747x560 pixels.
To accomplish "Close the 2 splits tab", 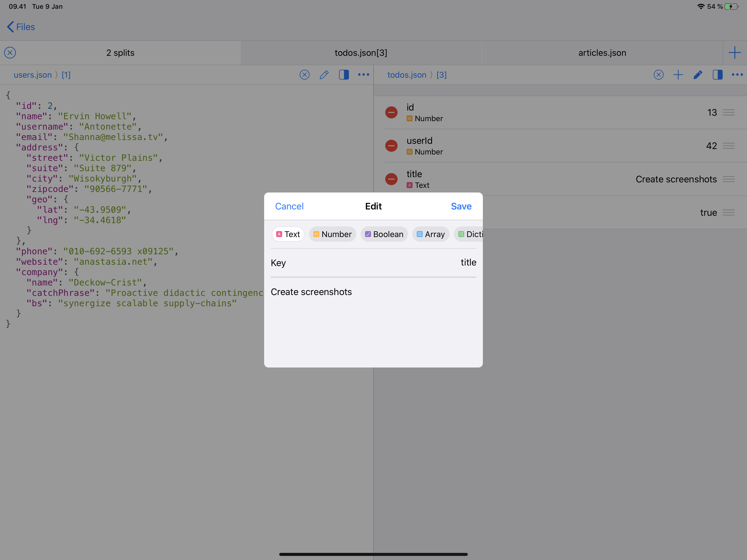I will coord(10,53).
